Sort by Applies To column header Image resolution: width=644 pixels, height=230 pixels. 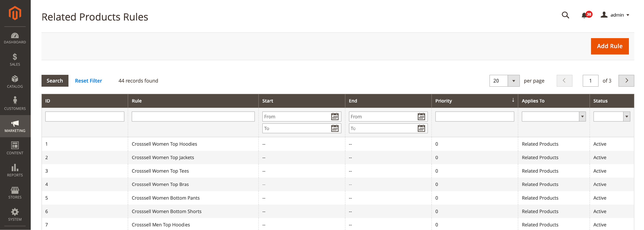pos(554,101)
